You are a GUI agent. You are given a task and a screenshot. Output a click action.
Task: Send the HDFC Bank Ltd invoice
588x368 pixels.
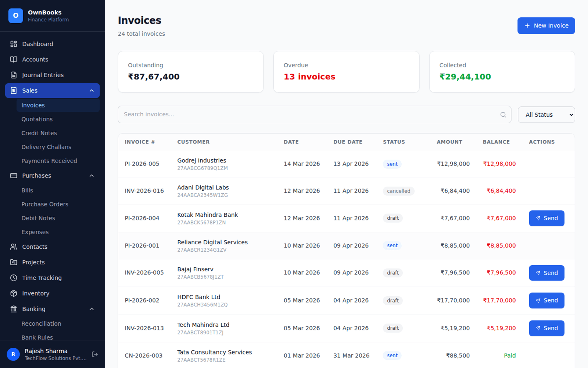pyautogui.click(x=546, y=301)
